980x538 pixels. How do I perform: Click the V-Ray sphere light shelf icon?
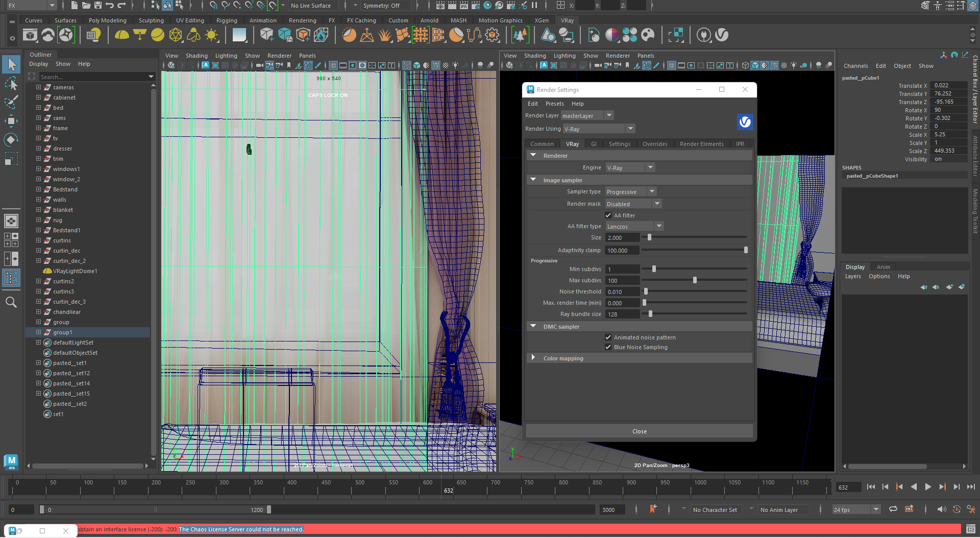click(158, 35)
